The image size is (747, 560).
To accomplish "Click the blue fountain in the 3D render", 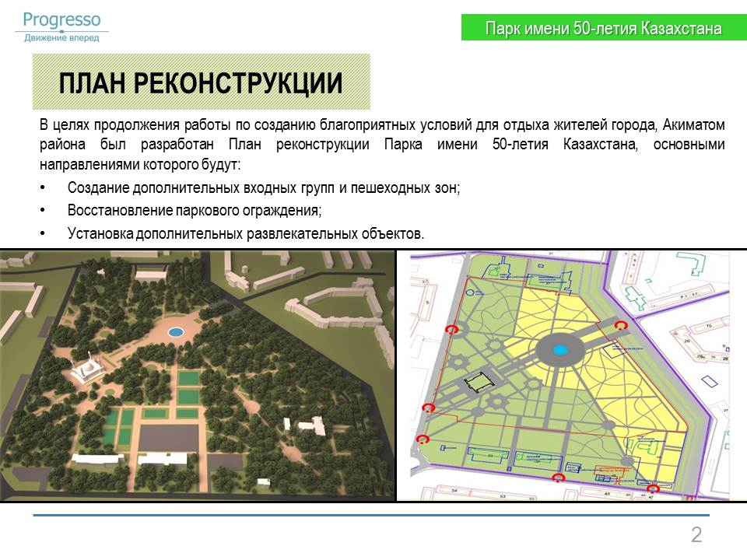I will (176, 332).
